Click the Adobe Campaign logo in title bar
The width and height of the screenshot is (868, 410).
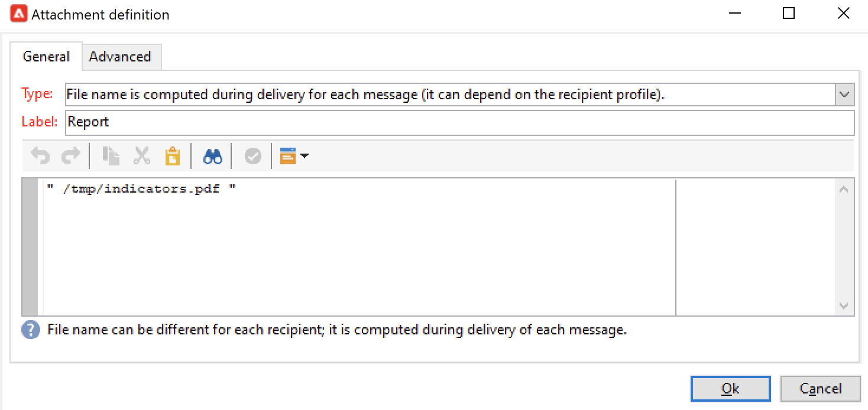pos(18,14)
